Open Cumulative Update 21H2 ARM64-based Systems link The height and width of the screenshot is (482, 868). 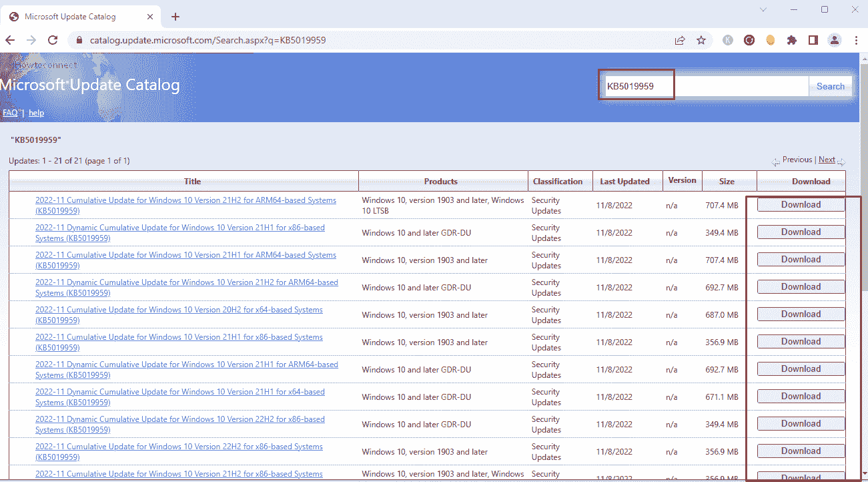pyautogui.click(x=185, y=206)
